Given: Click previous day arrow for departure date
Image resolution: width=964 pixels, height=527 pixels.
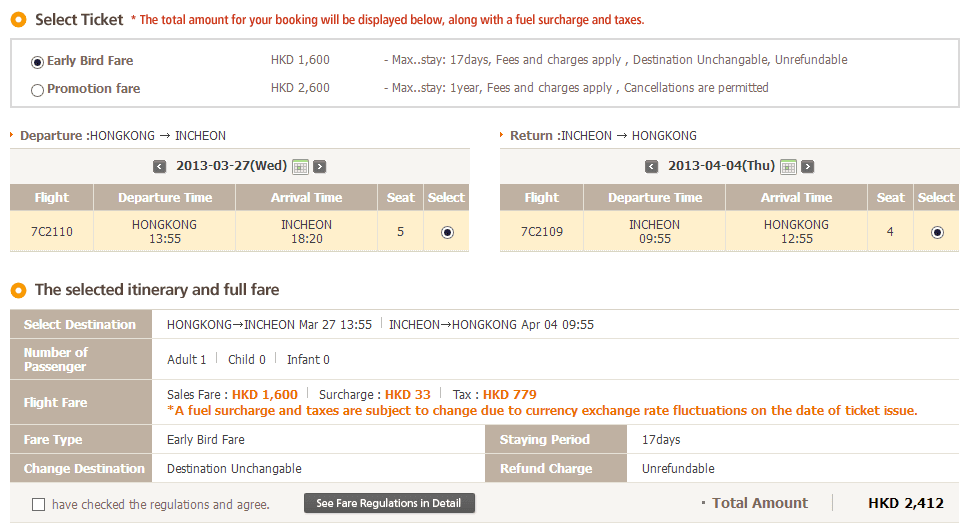Looking at the screenshot, I should (x=160, y=167).
